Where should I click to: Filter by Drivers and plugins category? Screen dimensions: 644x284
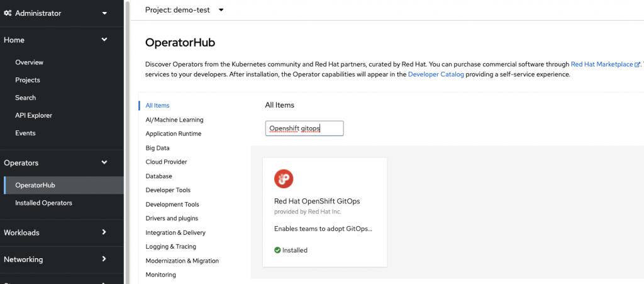click(x=172, y=219)
